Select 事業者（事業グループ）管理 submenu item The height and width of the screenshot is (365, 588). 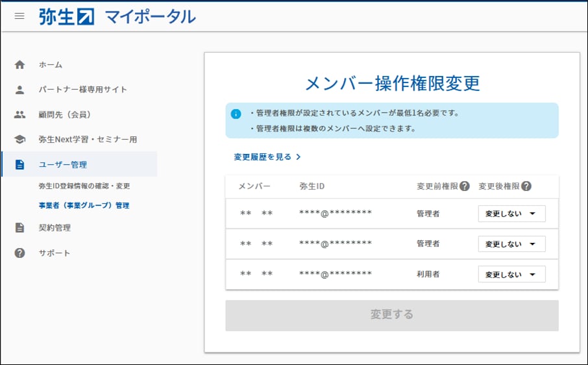tap(84, 206)
